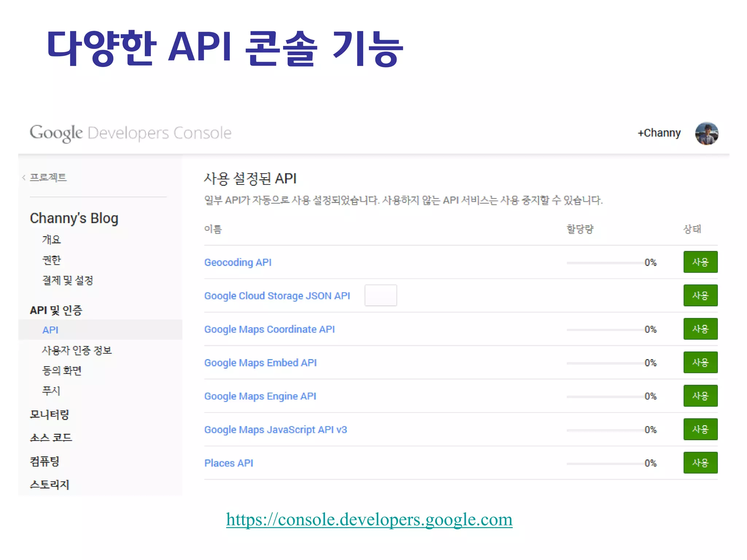The height and width of the screenshot is (560, 747).
Task: Toggle Google Maps Embed API 사용 button
Action: tap(700, 362)
